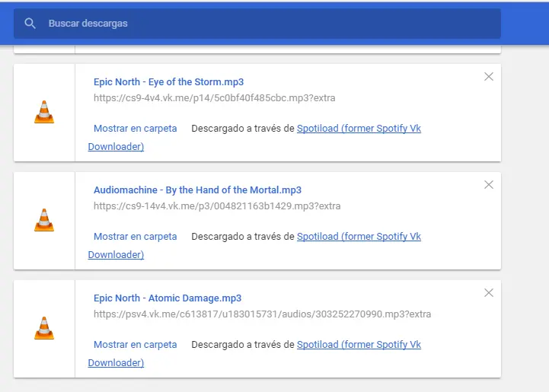Screen dimensions: 549x392
Task: Open Epic North - Eye of the Storm.mp3
Action: coord(168,82)
